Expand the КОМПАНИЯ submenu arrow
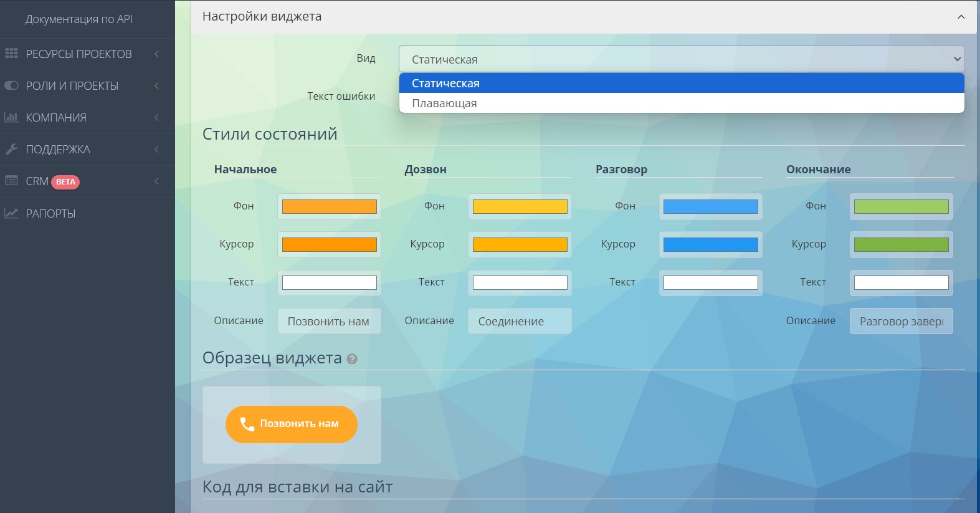The width and height of the screenshot is (980, 513). [x=156, y=117]
